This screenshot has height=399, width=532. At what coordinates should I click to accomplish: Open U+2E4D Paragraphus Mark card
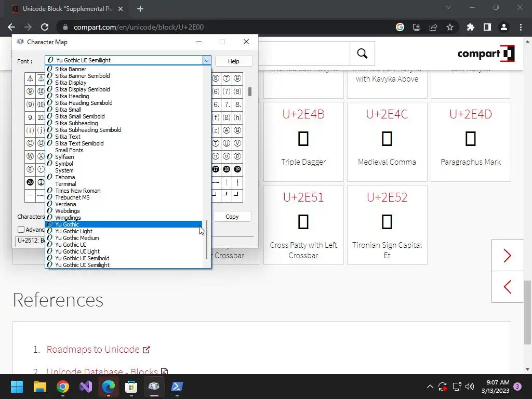(471, 142)
